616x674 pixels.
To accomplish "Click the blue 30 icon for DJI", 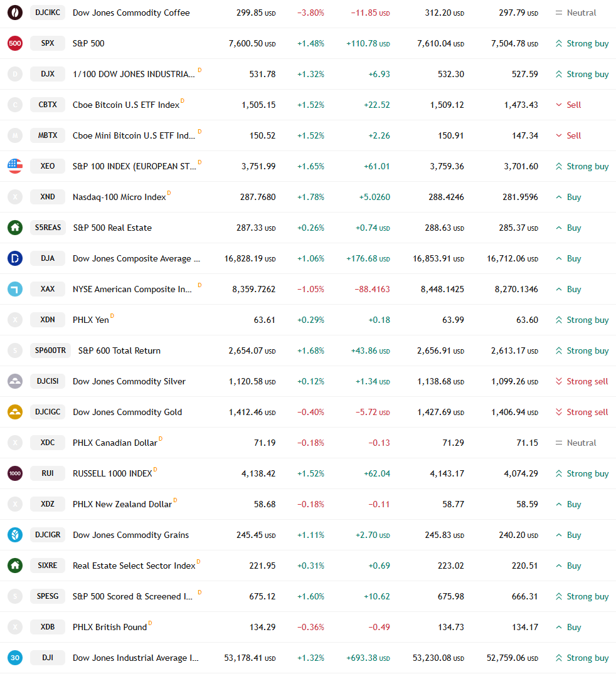I will tap(15, 658).
